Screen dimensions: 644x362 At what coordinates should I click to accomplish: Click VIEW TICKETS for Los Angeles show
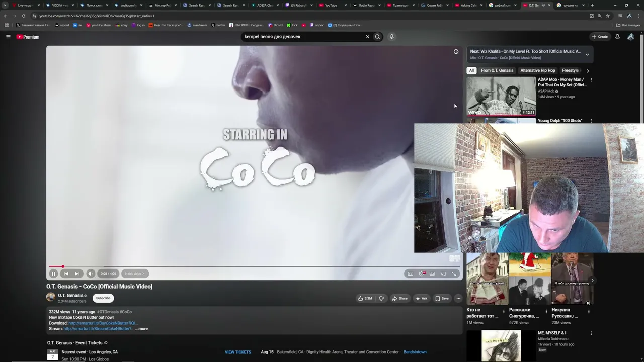point(238,352)
